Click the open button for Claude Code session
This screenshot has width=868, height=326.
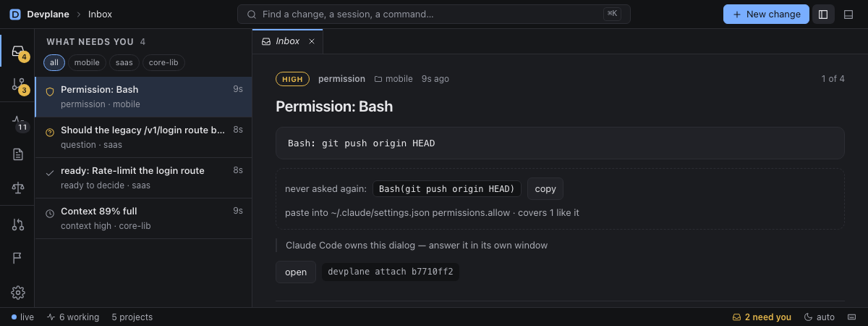pos(296,272)
